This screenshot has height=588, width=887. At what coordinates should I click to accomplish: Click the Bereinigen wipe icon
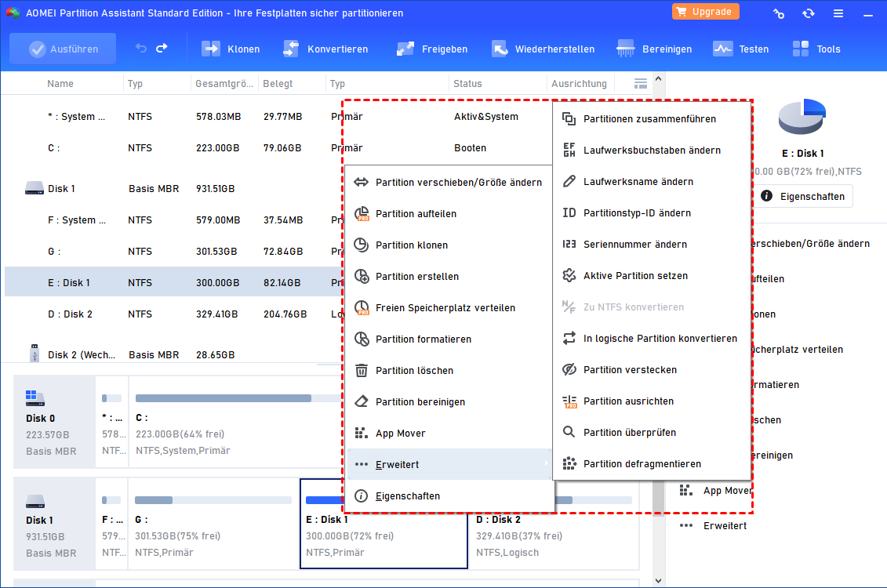pyautogui.click(x=625, y=49)
